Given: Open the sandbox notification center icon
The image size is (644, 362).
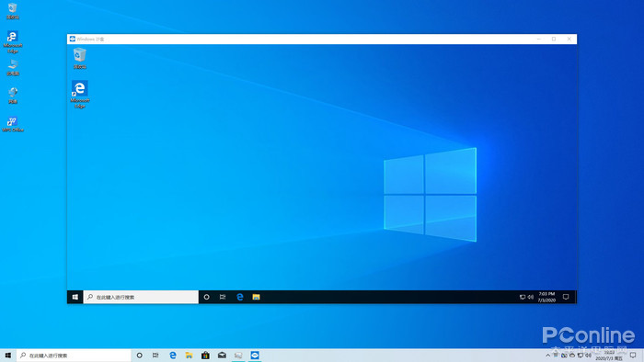Looking at the screenshot, I should pos(566,297).
